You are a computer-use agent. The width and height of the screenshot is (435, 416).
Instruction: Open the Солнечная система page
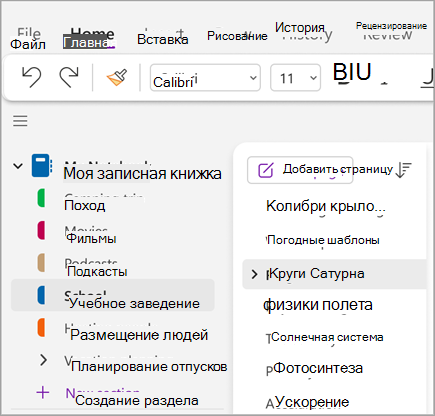tap(327, 337)
